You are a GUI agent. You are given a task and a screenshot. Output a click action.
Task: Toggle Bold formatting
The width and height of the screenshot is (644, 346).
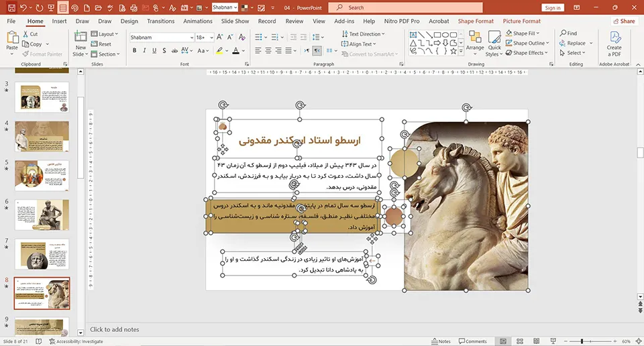click(134, 50)
